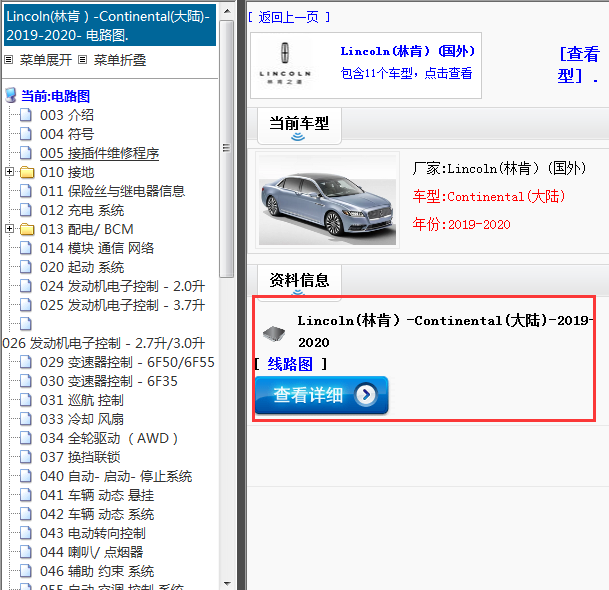The width and height of the screenshot is (609, 590).
Task: Open the 005 接插件维修程序 entry
Action: pos(99,153)
